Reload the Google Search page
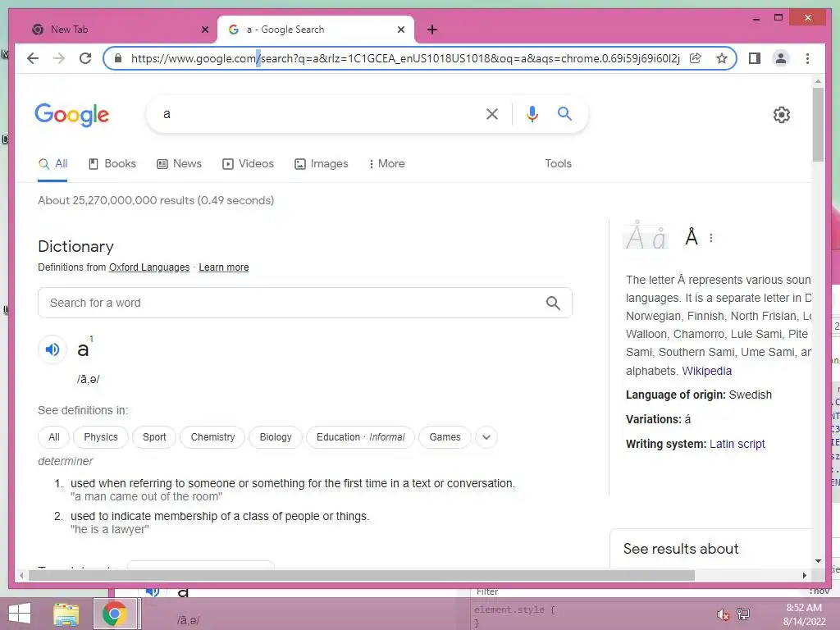 coord(85,58)
